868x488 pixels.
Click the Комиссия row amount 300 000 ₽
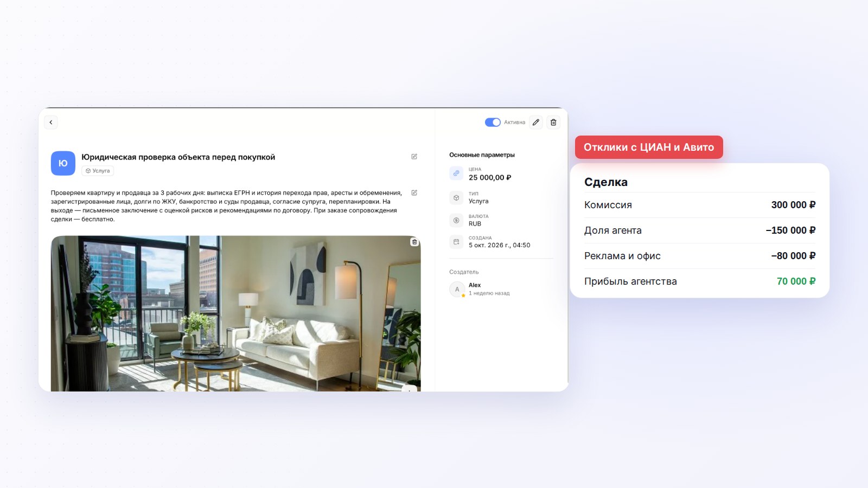(793, 205)
